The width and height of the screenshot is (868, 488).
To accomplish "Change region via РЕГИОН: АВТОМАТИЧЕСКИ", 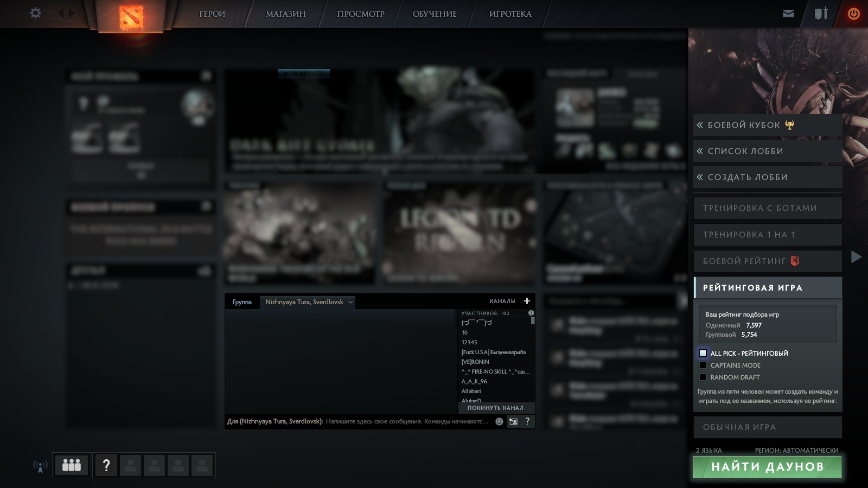I will coord(796,451).
